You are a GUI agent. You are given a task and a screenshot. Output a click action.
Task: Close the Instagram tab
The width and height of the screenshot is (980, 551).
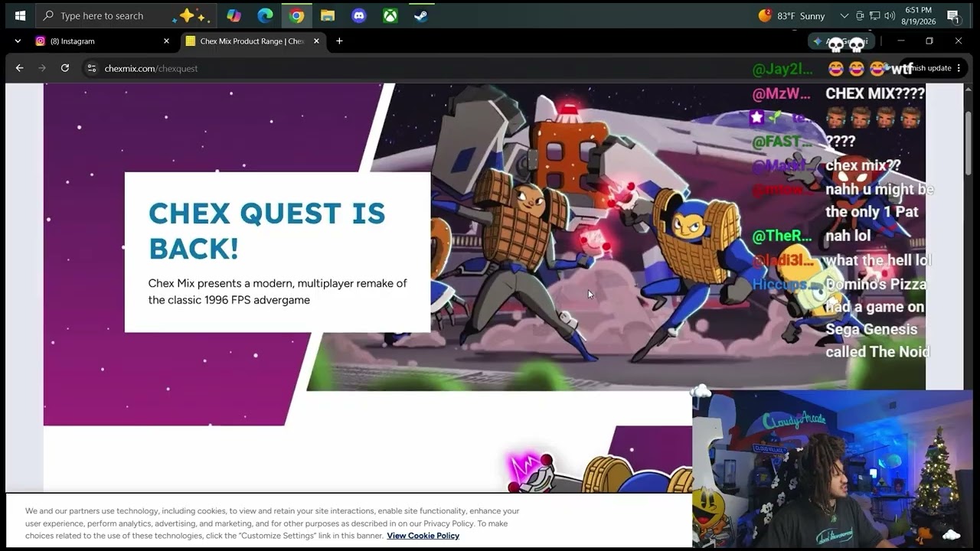tap(166, 41)
